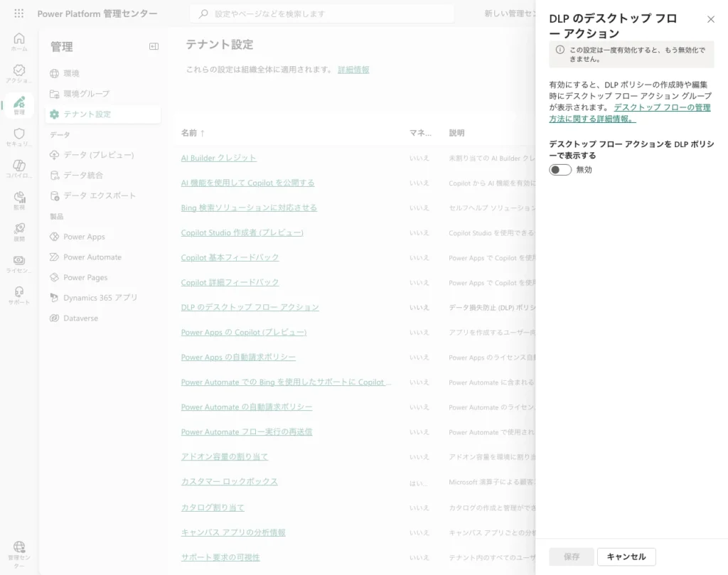Toggle desktop flow actions in DLP policy
Viewport: 728px width, 575px height.
pos(560,170)
